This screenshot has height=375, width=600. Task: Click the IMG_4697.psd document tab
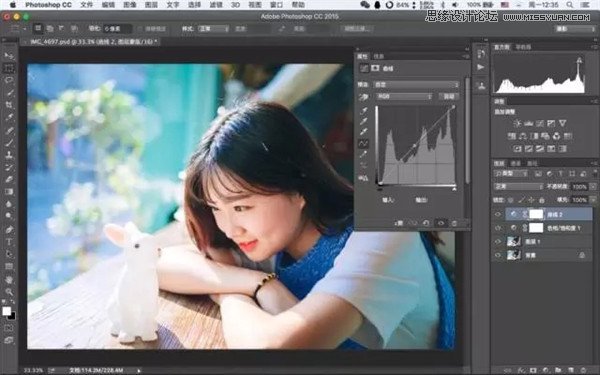pos(94,42)
